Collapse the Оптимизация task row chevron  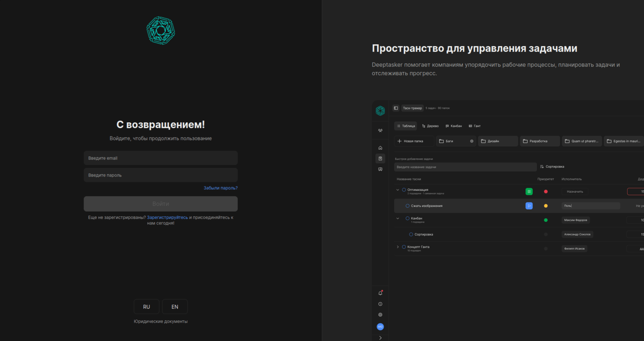397,190
